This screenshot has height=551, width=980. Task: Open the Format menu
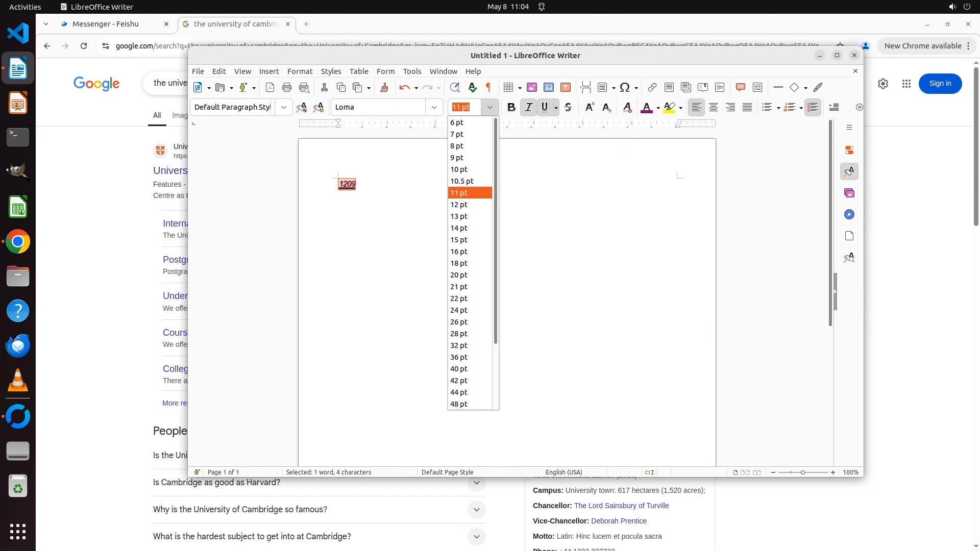pyautogui.click(x=300, y=71)
